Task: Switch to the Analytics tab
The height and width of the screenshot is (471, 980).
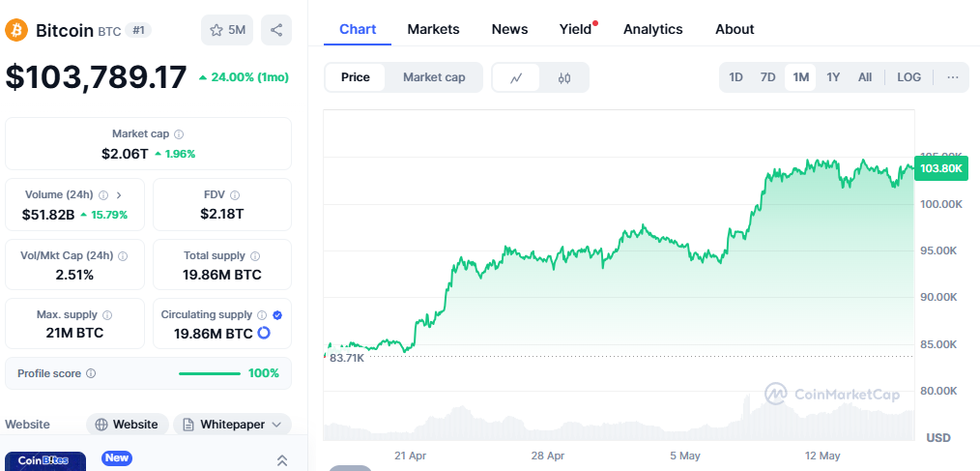Action: coord(652,29)
